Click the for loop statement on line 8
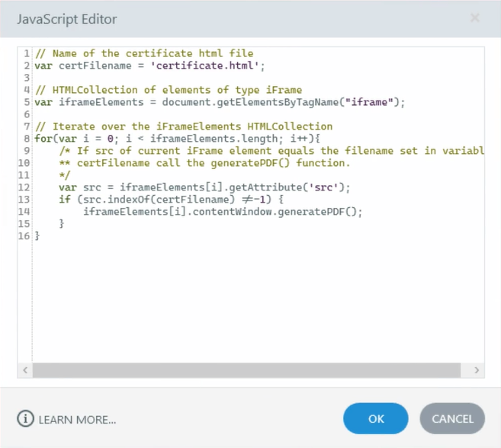 [x=178, y=139]
